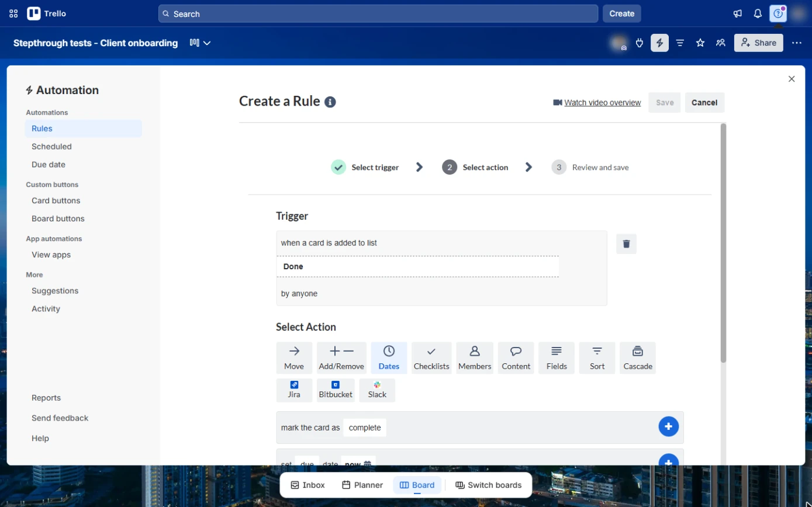Image resolution: width=812 pixels, height=507 pixels.
Task: Close the Automation panel
Action: 792,79
